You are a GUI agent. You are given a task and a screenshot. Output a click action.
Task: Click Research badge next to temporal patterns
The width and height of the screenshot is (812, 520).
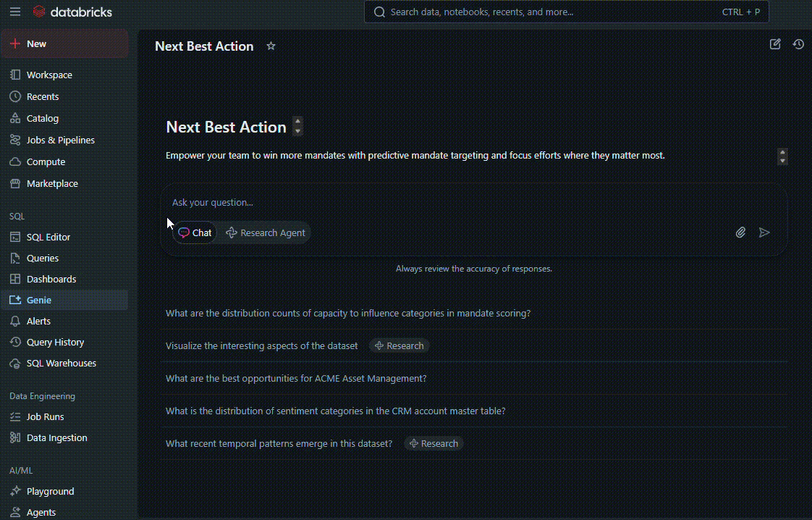(434, 443)
